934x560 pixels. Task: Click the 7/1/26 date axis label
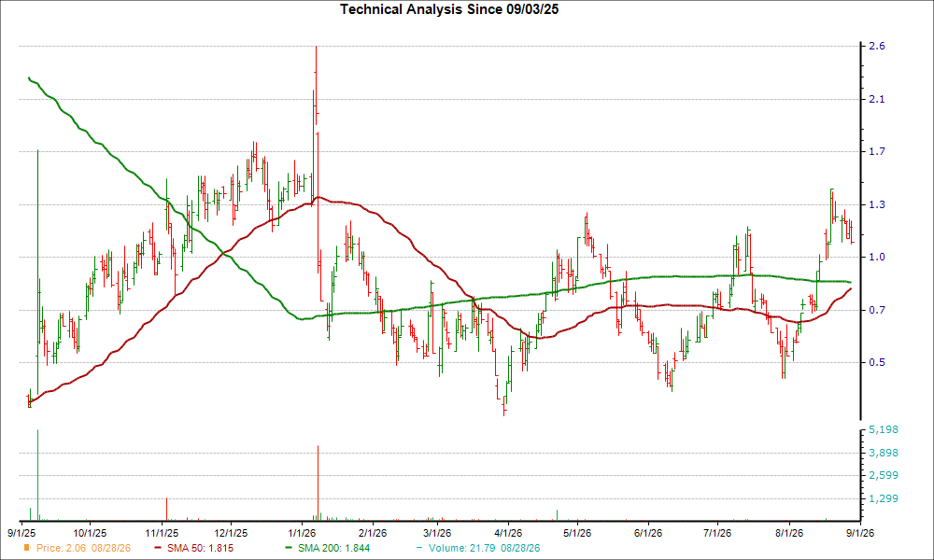(717, 533)
